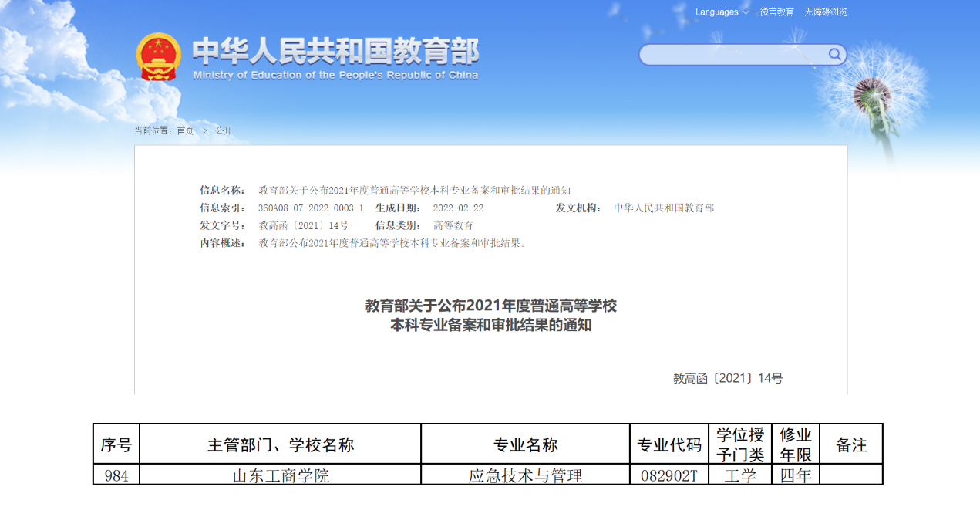
Task: Click the bold article headline
Action: coord(490,315)
